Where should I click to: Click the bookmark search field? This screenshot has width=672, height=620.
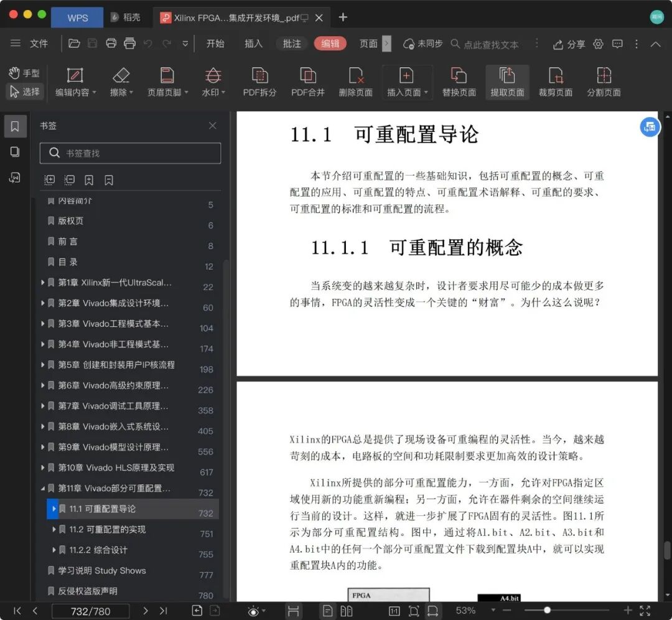130,153
